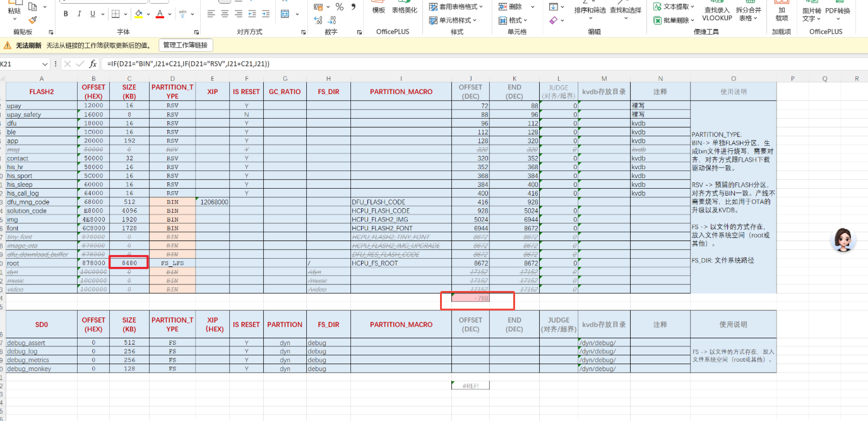The image size is (868, 421).
Task: Click the percent style icon
Action: (x=339, y=7)
